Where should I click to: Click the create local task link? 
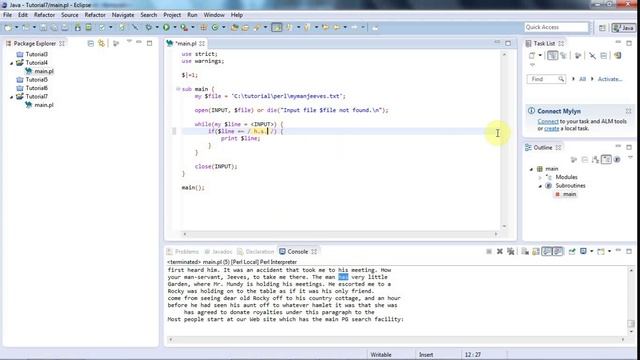point(551,128)
